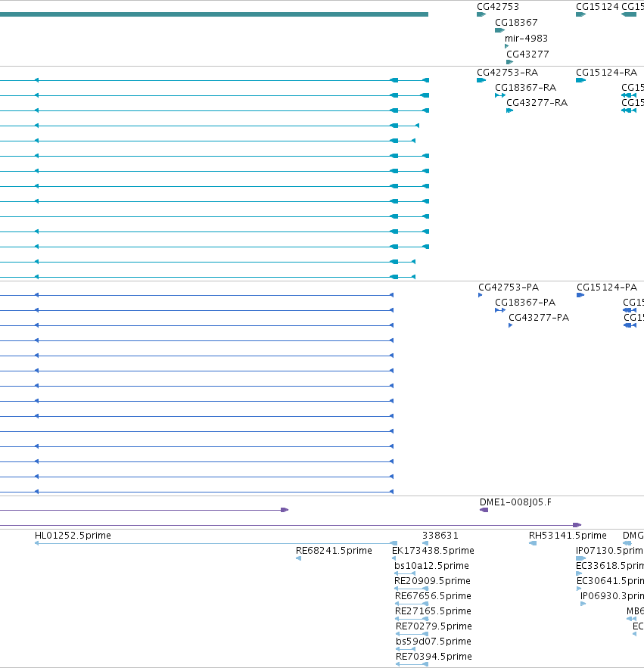Image resolution: width=644 pixels, height=668 pixels.
Task: Click the EC30641.5prime EST label
Action: point(610,581)
